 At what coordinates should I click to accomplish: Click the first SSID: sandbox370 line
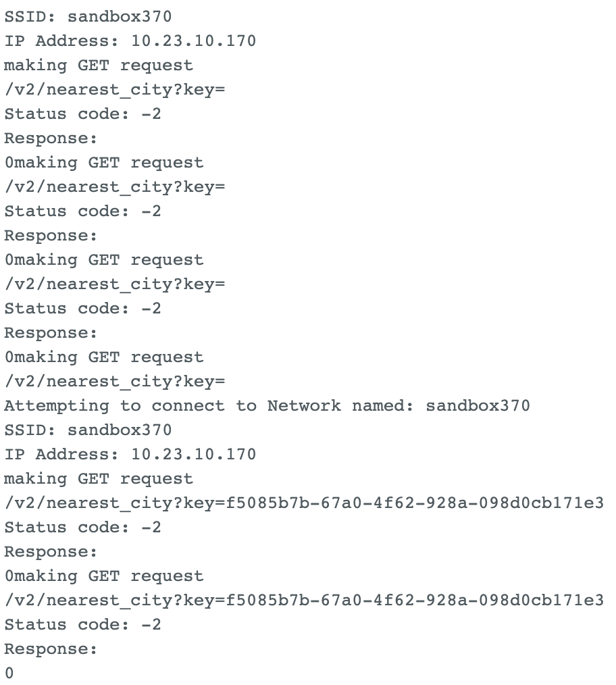click(88, 16)
